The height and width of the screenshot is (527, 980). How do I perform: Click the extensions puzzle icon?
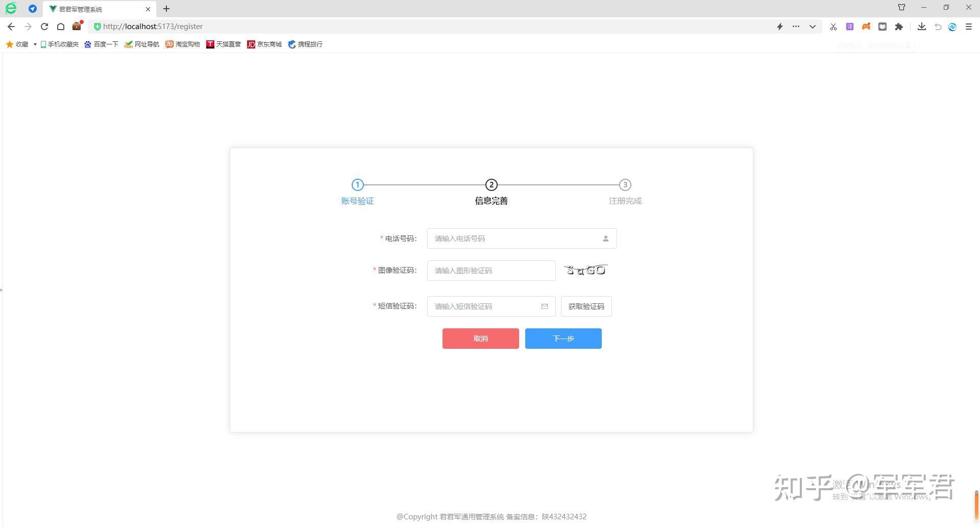tap(899, 27)
